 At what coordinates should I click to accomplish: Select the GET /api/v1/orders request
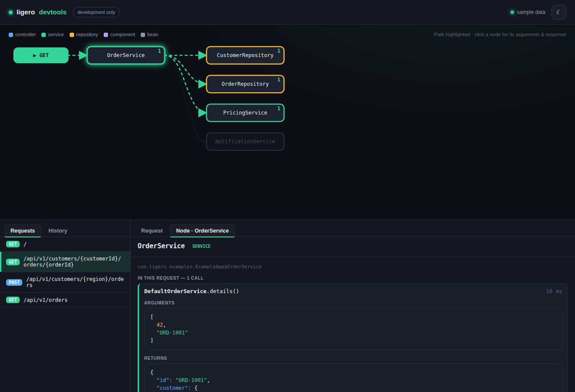pos(65,300)
